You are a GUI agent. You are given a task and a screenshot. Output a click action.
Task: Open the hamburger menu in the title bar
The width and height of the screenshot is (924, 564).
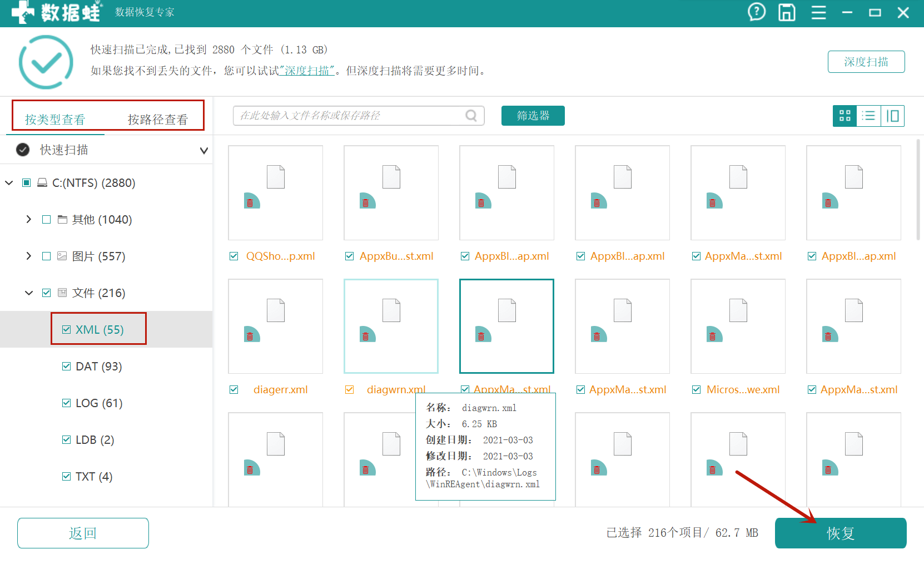click(x=818, y=12)
